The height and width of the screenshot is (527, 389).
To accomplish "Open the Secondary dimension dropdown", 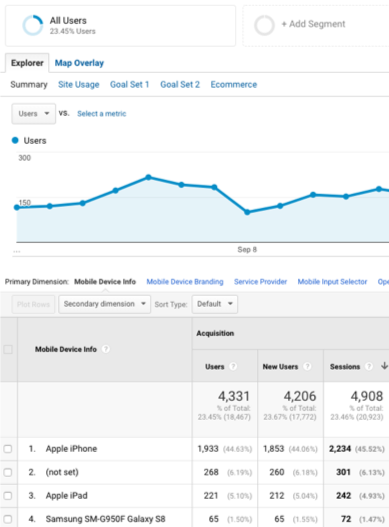I will coord(105,304).
